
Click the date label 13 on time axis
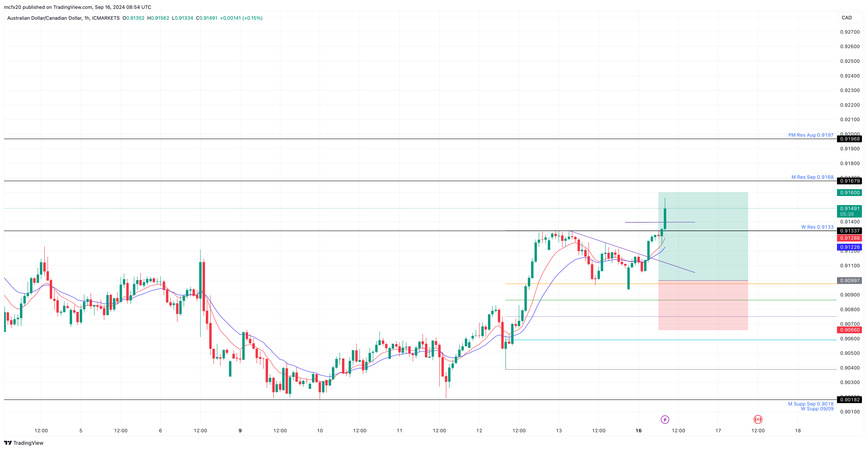click(x=559, y=430)
